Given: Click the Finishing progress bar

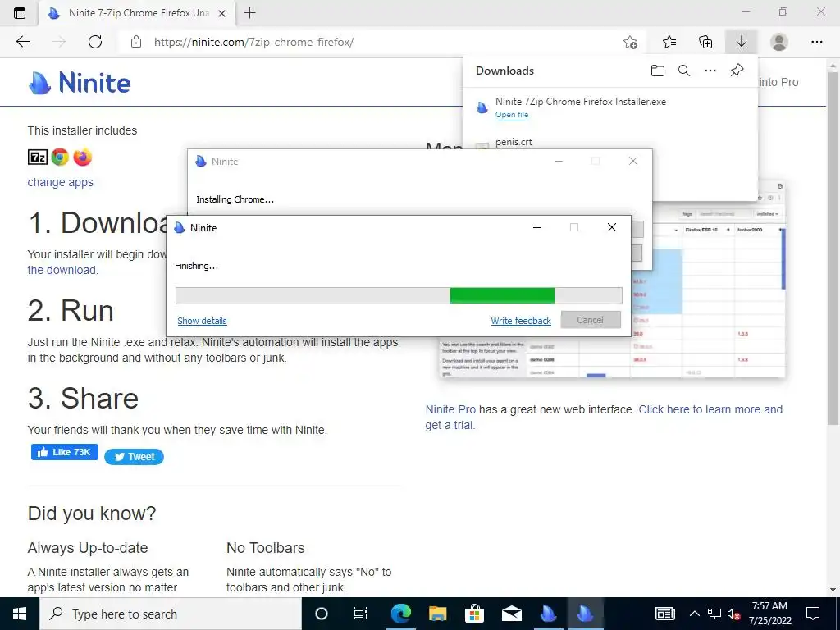Looking at the screenshot, I should click(x=399, y=295).
